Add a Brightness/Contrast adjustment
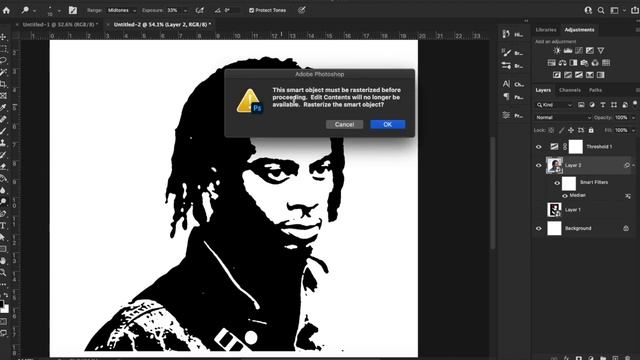This screenshot has width=640, height=360. coord(557,51)
